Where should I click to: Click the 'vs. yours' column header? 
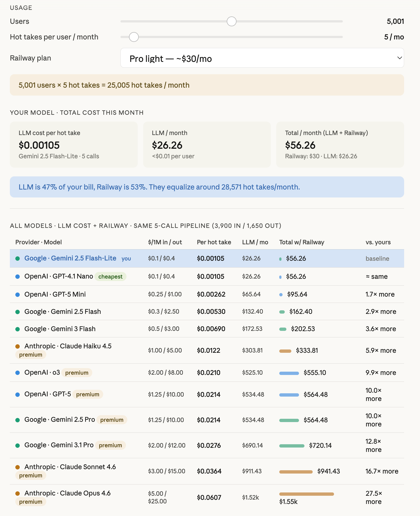(x=378, y=242)
